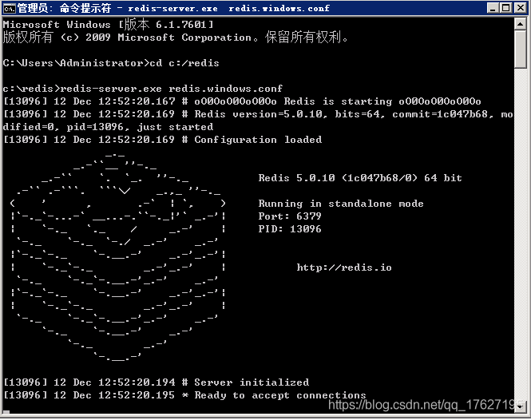Click the 'PID: 13096' line
Image resolution: width=531 pixels, height=420 pixels.
[x=290, y=229]
